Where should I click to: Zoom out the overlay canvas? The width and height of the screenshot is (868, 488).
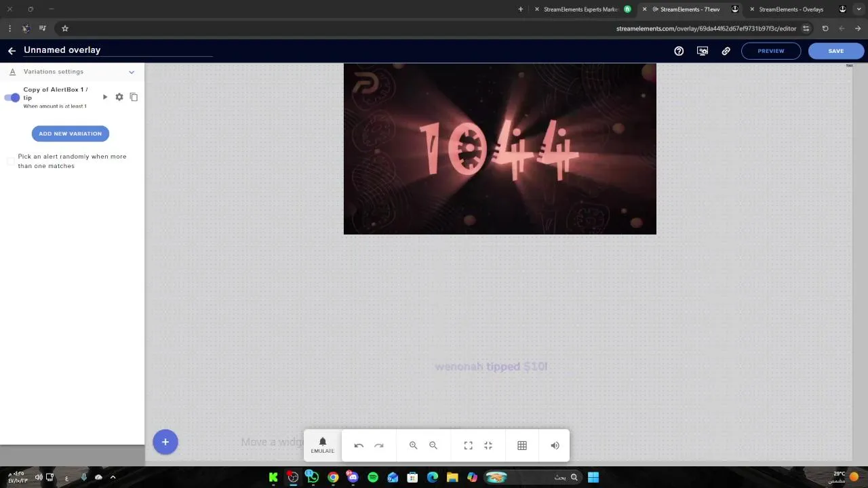point(433,445)
